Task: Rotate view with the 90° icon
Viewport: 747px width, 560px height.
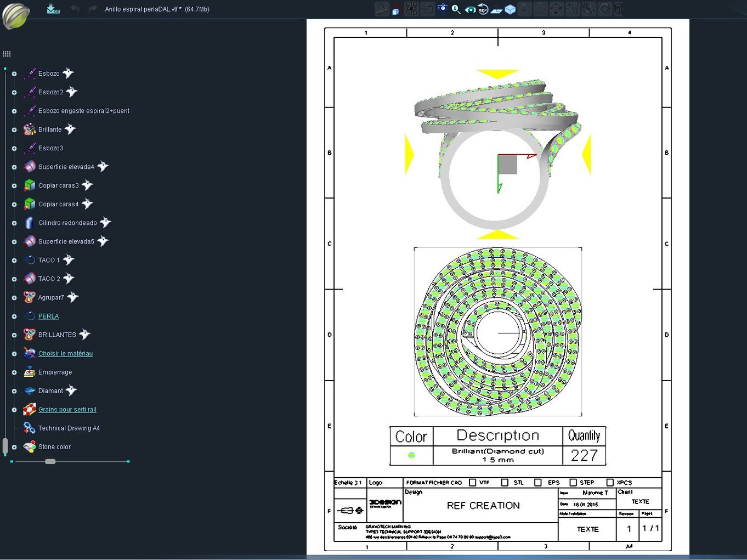Action: pos(483,9)
